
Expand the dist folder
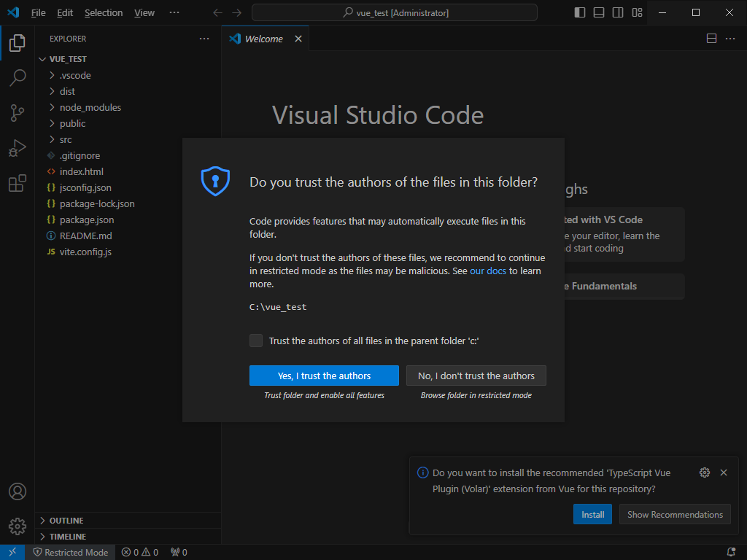tap(128, 91)
